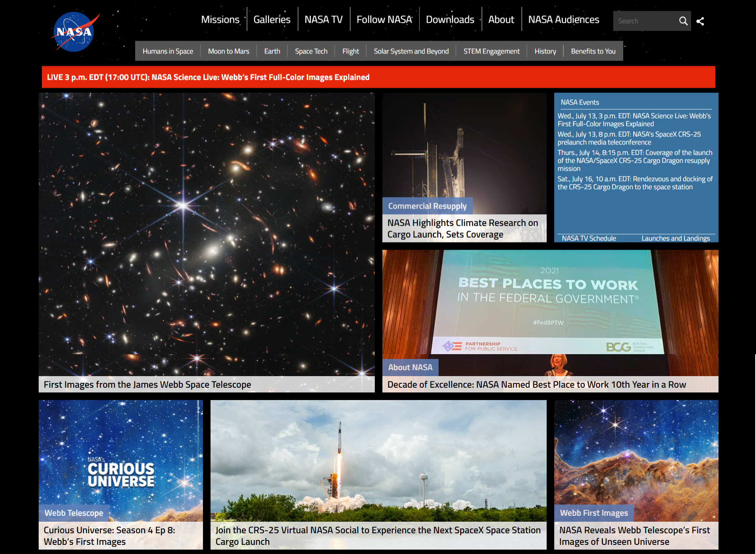Open the share icon menu
This screenshot has width=756, height=554.
(700, 21)
